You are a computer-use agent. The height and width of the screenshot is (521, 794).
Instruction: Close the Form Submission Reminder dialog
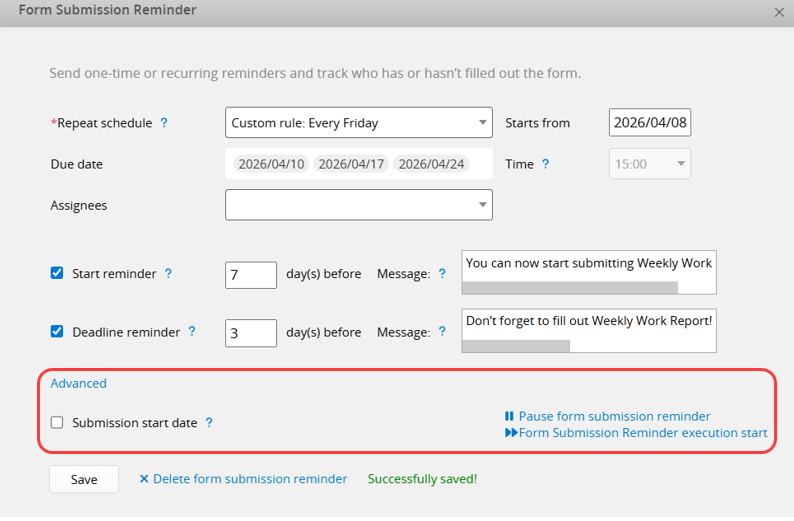pyautogui.click(x=779, y=12)
